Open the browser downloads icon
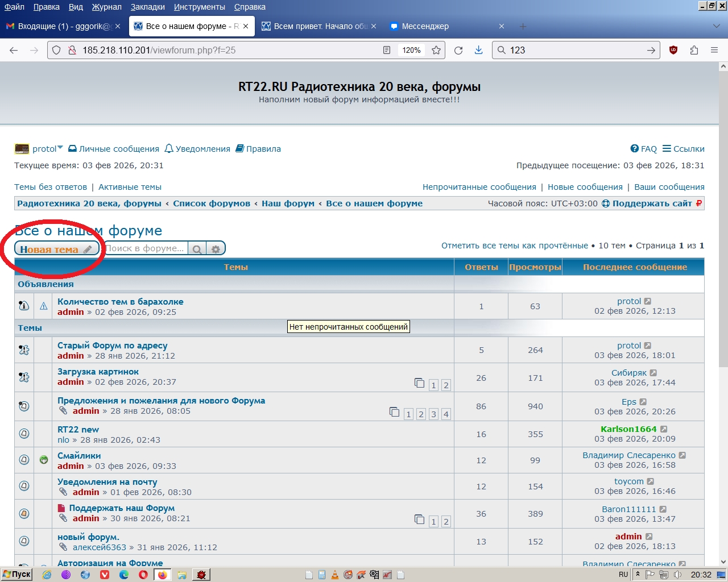This screenshot has width=728, height=582. (479, 50)
